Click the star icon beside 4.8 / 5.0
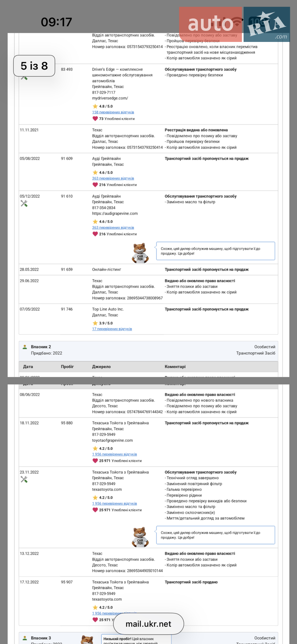 pyautogui.click(x=95, y=106)
